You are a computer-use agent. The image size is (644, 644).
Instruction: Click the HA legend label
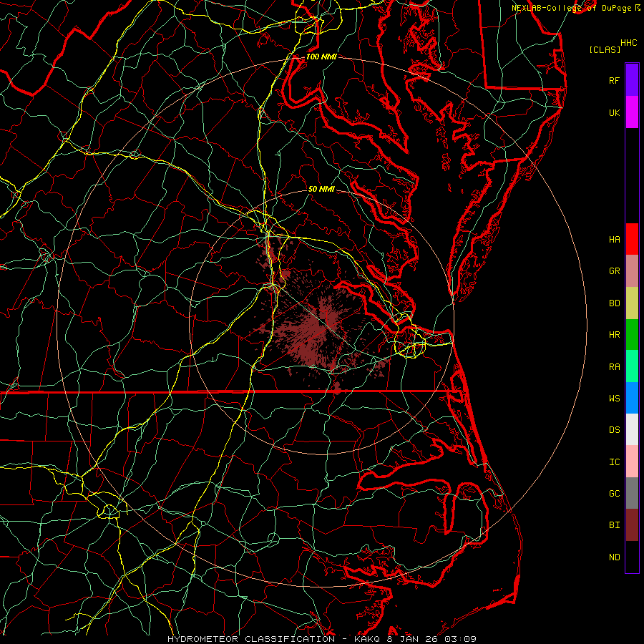point(614,240)
